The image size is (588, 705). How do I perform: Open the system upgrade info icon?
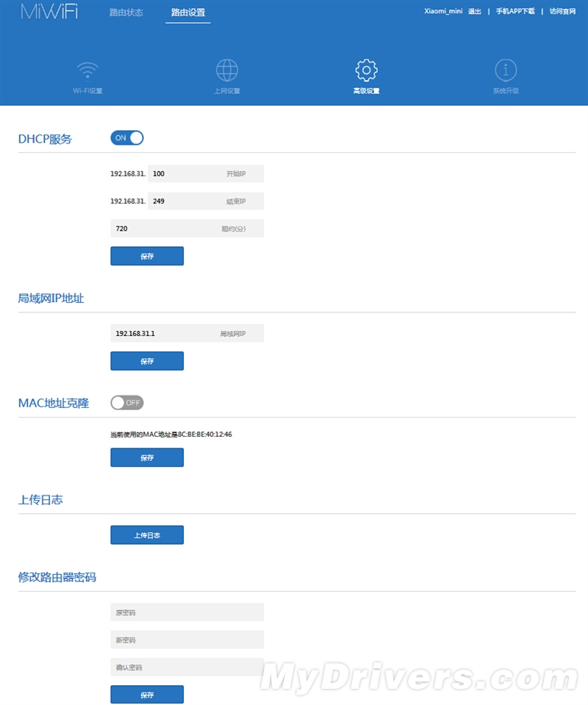pyautogui.click(x=505, y=71)
